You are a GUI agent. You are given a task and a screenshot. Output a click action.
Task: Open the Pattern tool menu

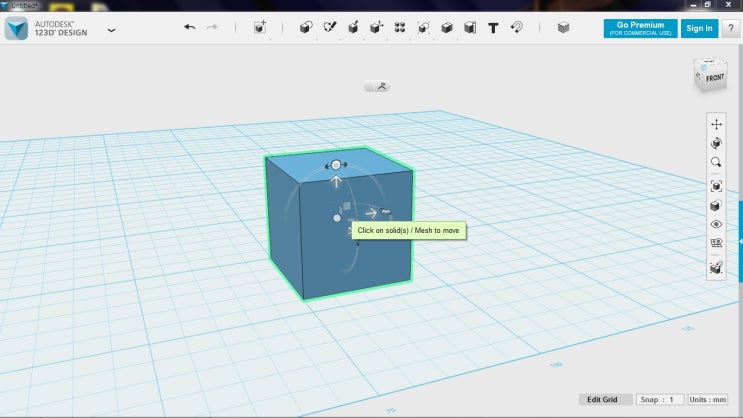(399, 27)
